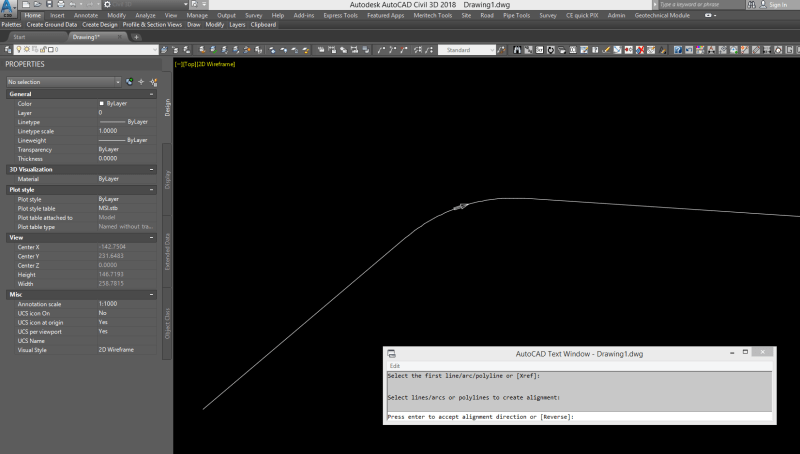Image resolution: width=800 pixels, height=454 pixels.
Task: Click the Toggle PICKADD value icon
Action: pyautogui.click(x=130, y=82)
